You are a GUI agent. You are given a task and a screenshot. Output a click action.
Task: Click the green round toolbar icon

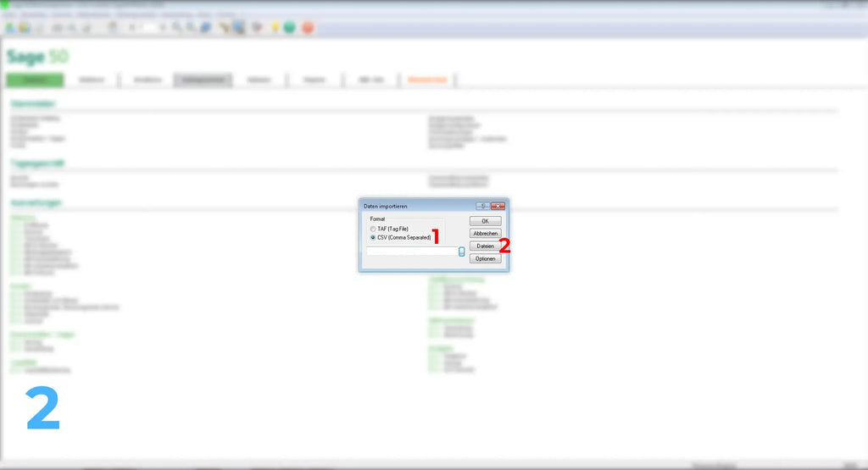tap(290, 28)
